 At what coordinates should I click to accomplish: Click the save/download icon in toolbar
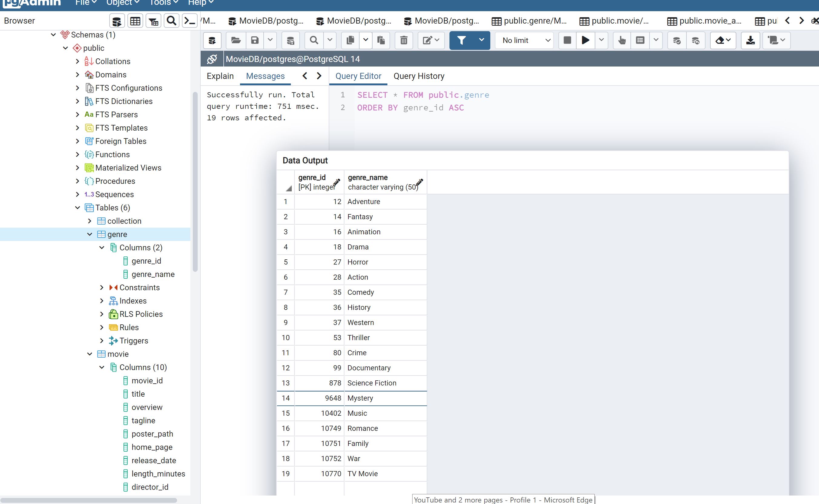pyautogui.click(x=751, y=40)
